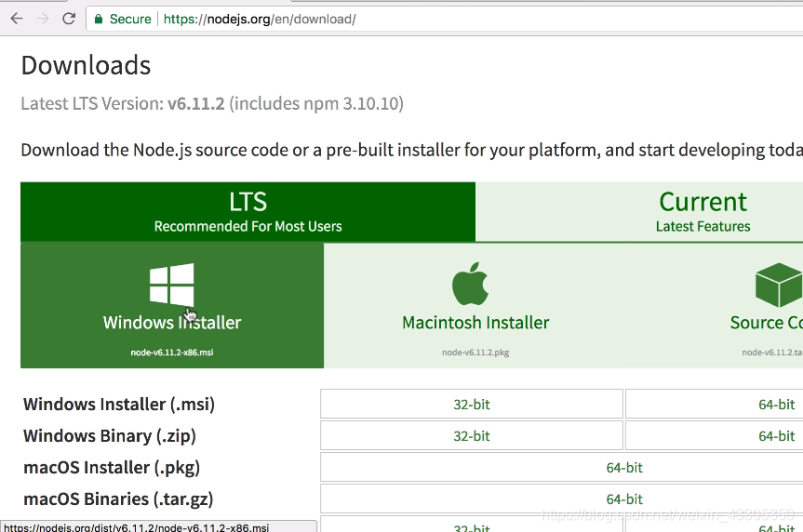Click the Windows Installer label
The width and height of the screenshot is (803, 532).
[172, 323]
